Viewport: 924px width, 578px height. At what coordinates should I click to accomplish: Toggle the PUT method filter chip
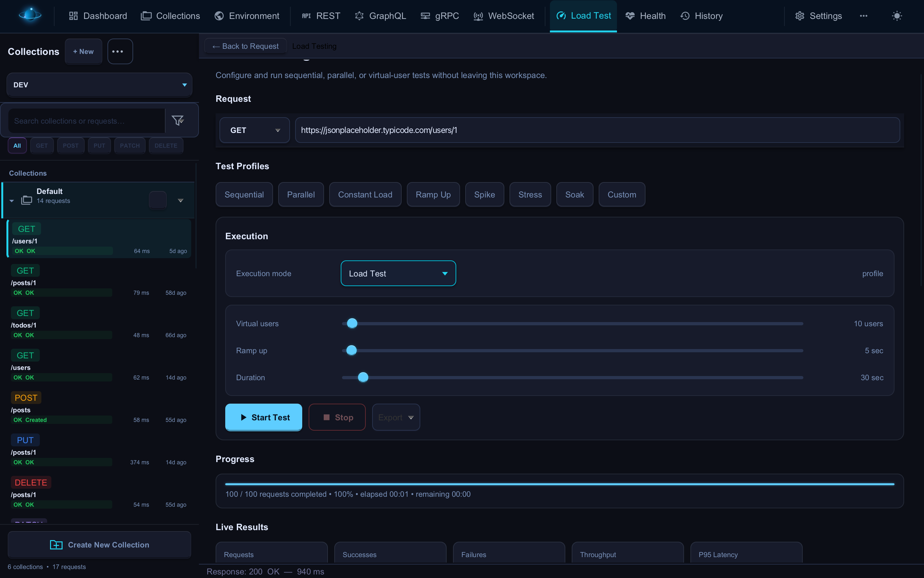pyautogui.click(x=99, y=146)
